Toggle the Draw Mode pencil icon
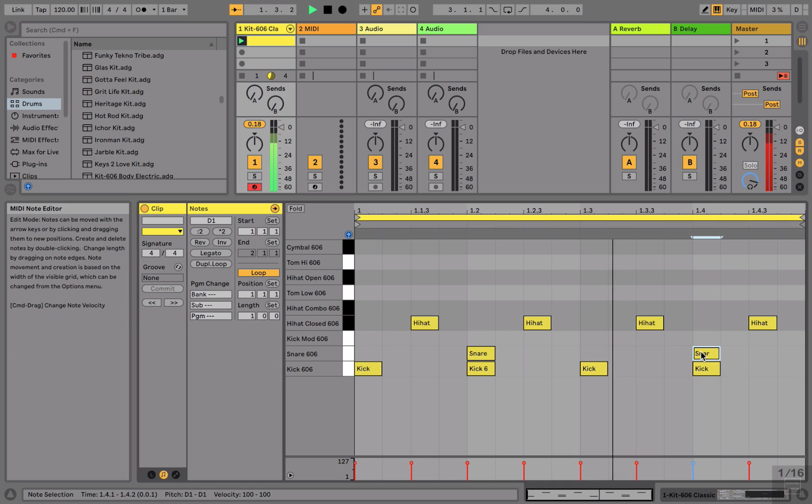Screen dimensions: 812x504 coord(705,10)
